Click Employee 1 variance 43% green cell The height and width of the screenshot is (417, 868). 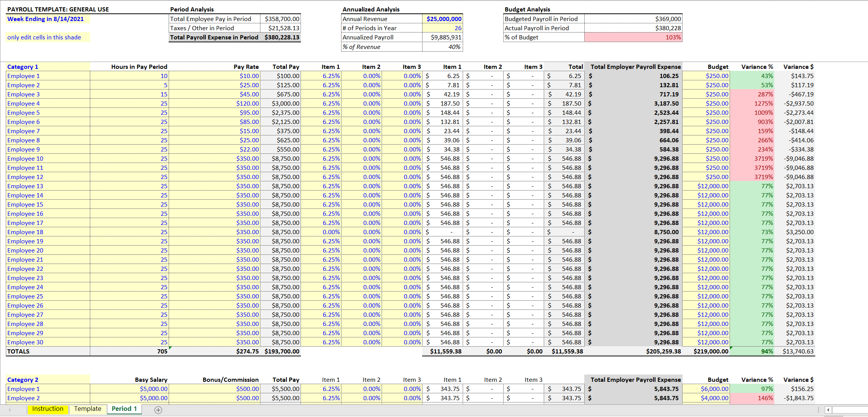click(752, 76)
